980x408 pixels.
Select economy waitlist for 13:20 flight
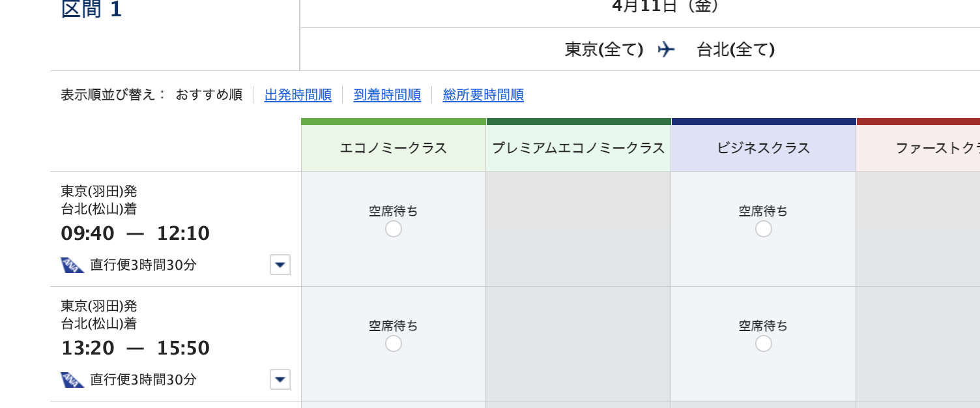tap(394, 343)
